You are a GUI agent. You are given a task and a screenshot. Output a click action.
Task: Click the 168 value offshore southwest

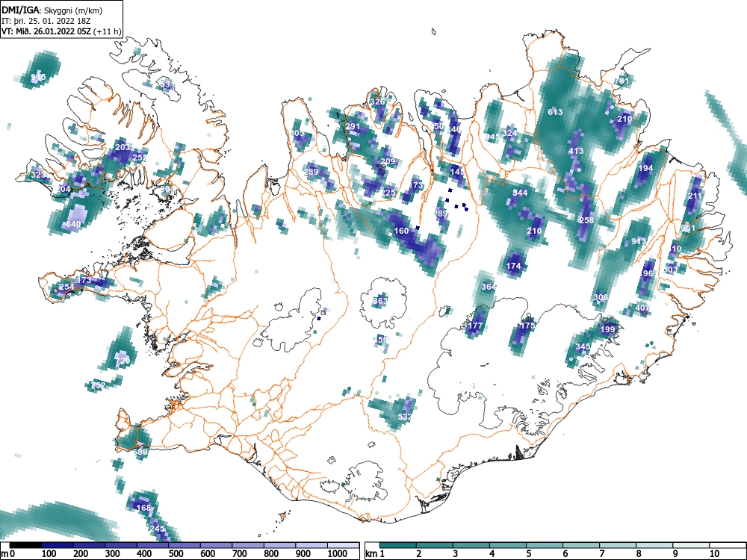[x=143, y=508]
